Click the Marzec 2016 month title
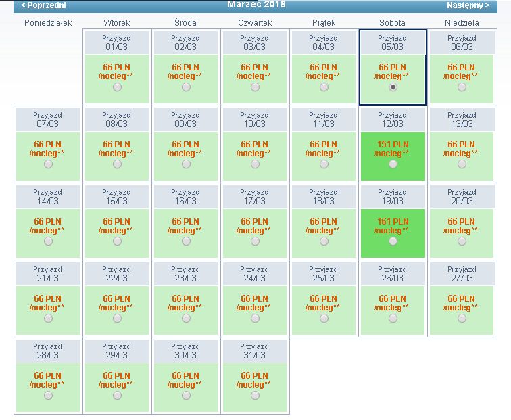This screenshot has width=511, height=420. [x=256, y=5]
